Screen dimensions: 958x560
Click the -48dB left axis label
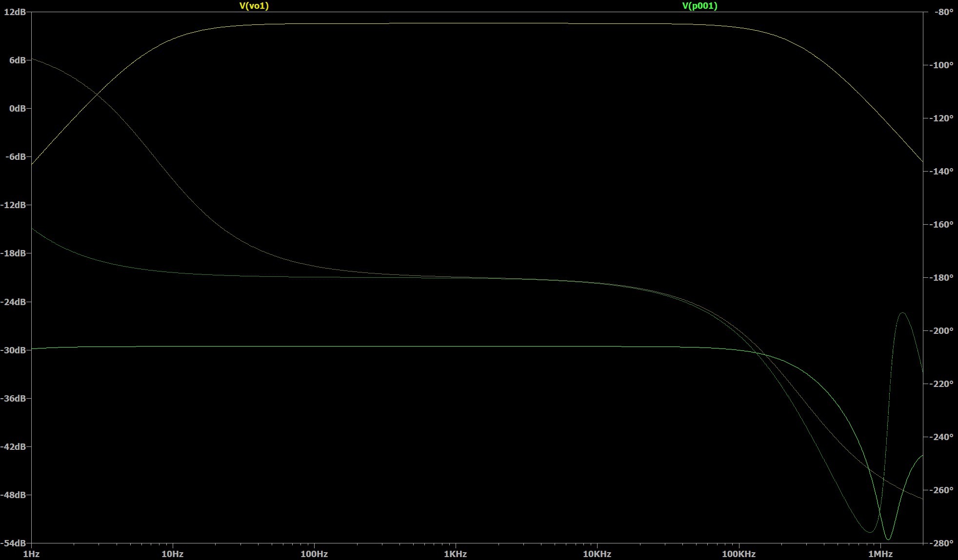[13, 495]
